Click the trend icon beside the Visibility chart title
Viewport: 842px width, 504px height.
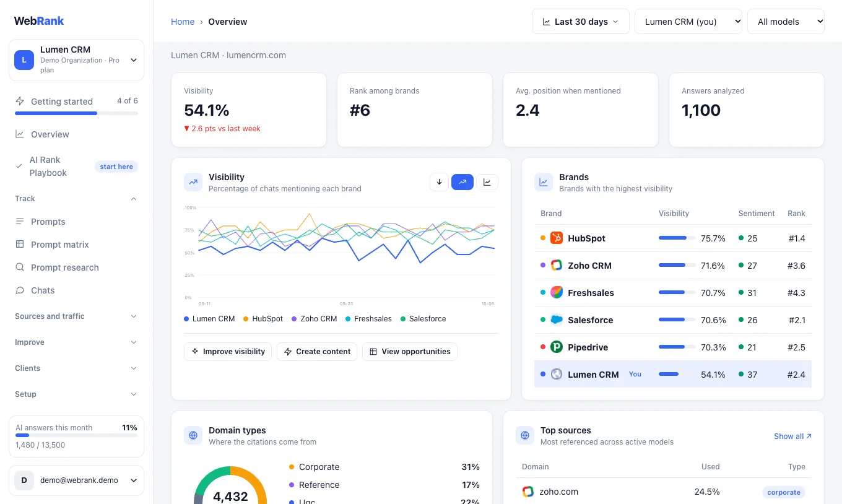click(193, 182)
